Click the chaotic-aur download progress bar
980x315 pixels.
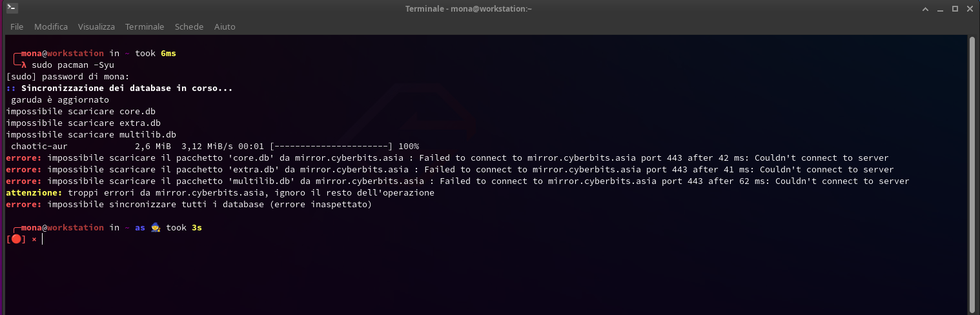[x=331, y=146]
